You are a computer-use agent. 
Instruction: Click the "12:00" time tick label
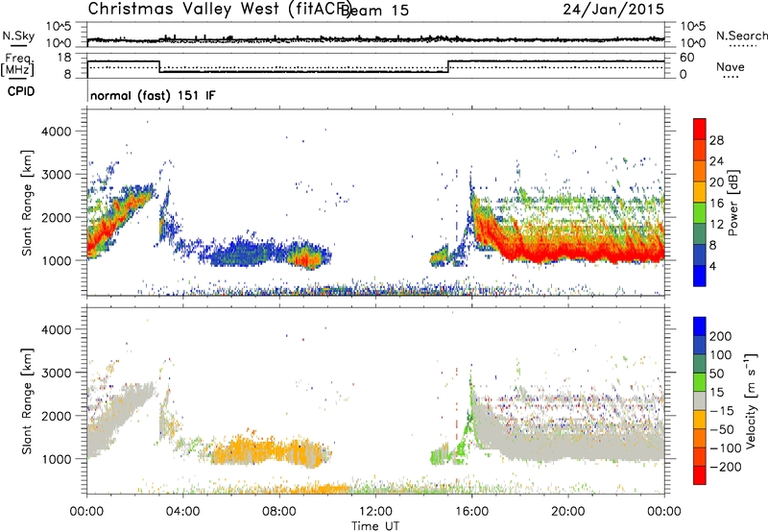point(375,512)
